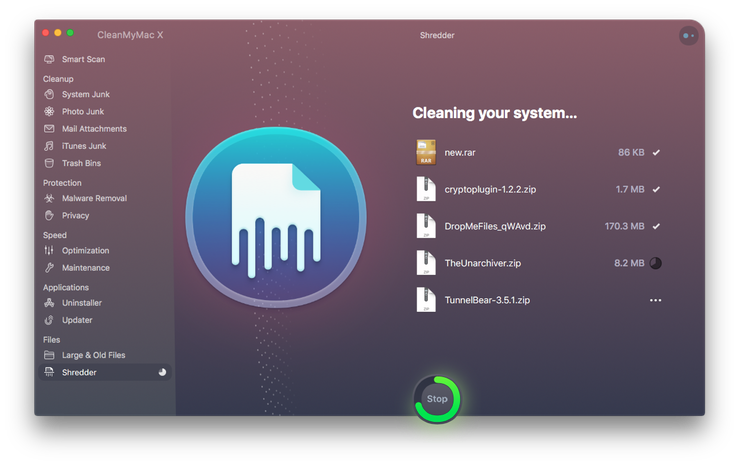Open Smart Scan icon in sidebar
The image size is (740, 465).
49,59
